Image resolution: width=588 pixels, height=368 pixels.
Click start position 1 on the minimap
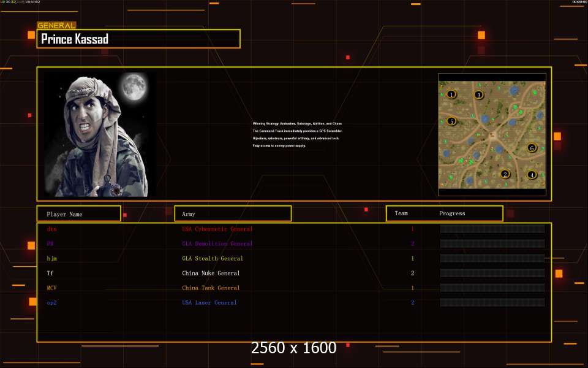(x=451, y=94)
